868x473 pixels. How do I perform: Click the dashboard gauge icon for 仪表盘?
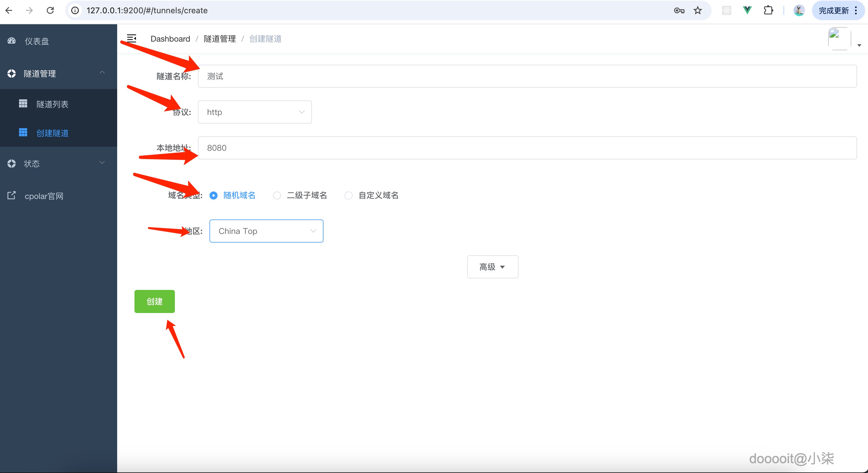point(11,41)
